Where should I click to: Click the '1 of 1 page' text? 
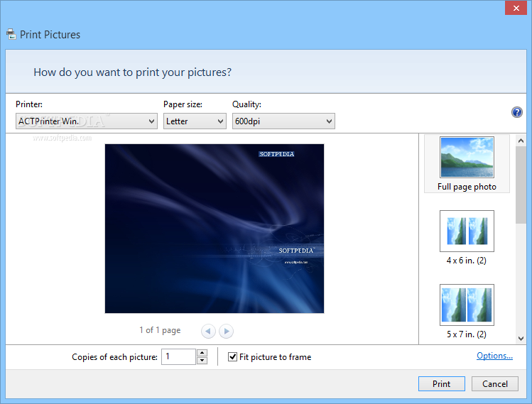tap(160, 330)
